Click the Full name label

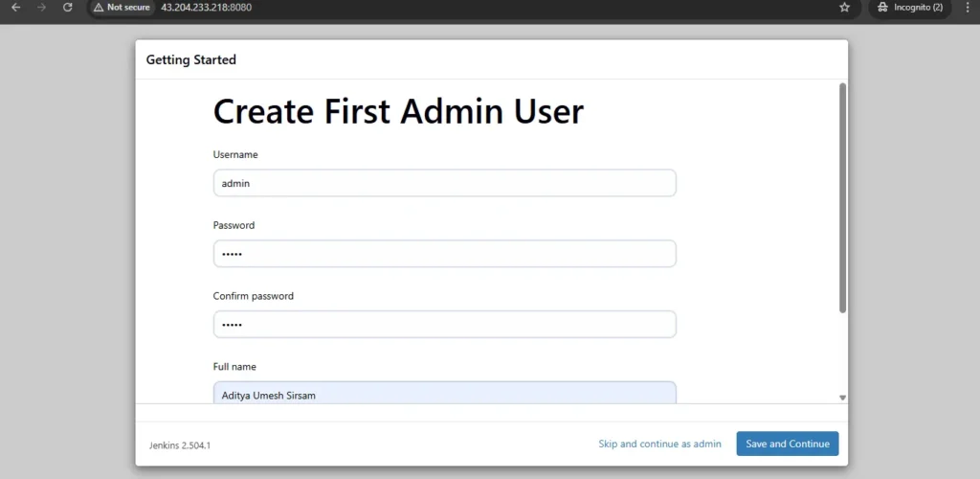coord(234,367)
